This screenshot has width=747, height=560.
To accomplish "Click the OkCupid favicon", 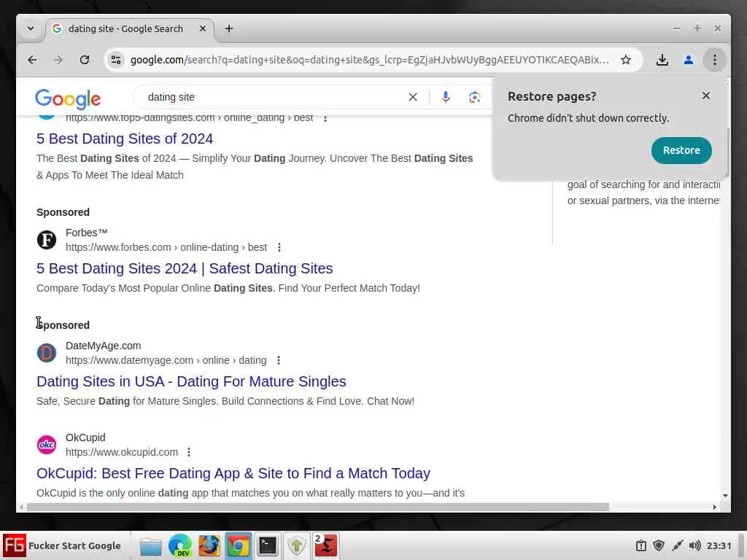I will (x=47, y=445).
